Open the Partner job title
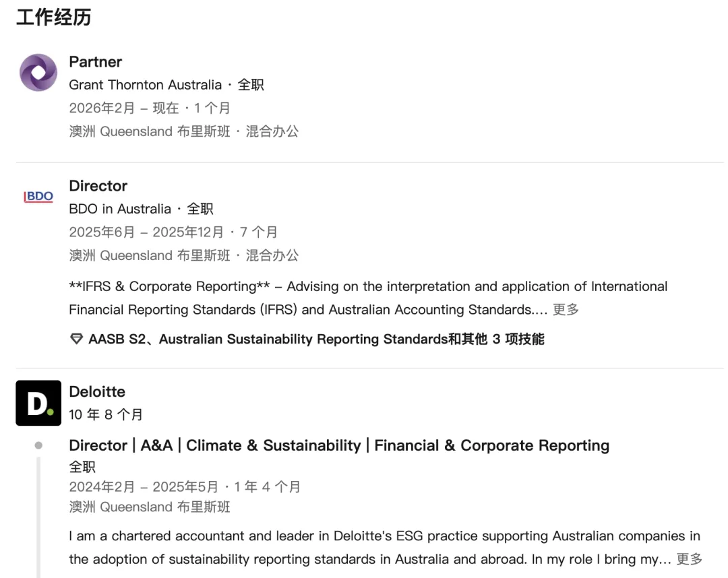The image size is (728, 578). (x=95, y=62)
